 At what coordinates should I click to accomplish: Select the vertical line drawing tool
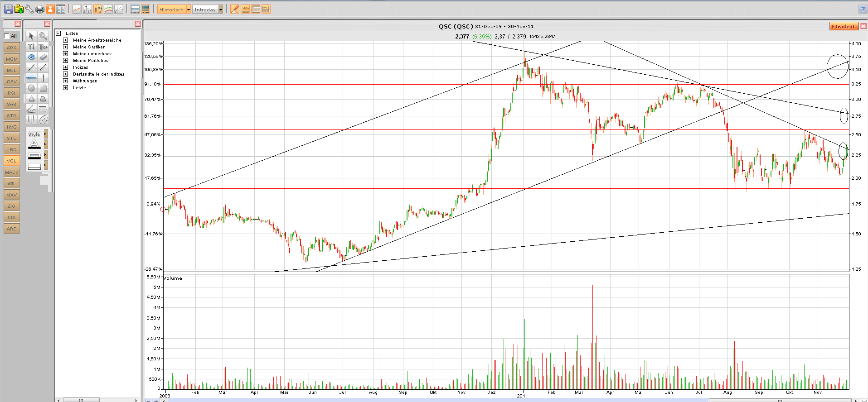[x=43, y=78]
